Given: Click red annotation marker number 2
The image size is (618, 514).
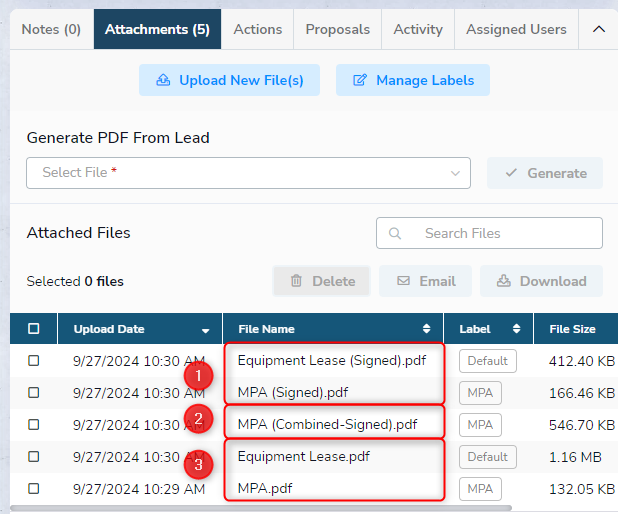Looking at the screenshot, I should 199,419.
